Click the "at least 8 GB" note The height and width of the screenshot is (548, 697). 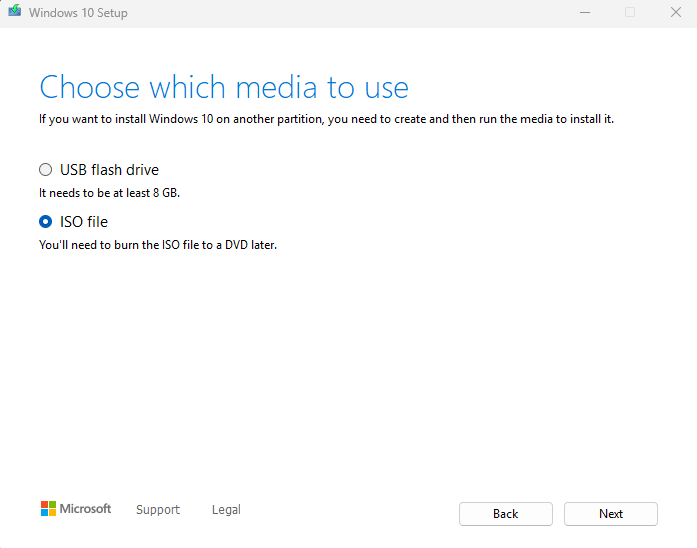click(x=109, y=192)
